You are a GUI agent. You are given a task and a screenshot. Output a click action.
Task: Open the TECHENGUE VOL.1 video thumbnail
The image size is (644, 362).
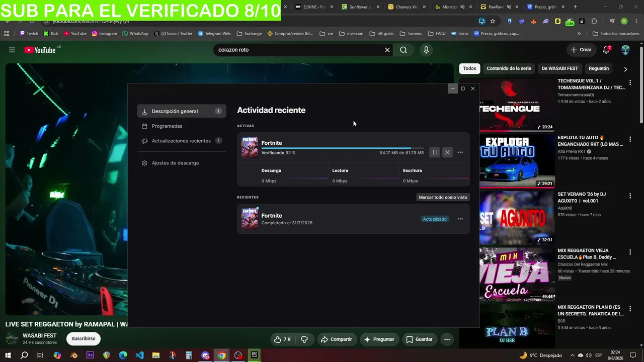tap(517, 105)
